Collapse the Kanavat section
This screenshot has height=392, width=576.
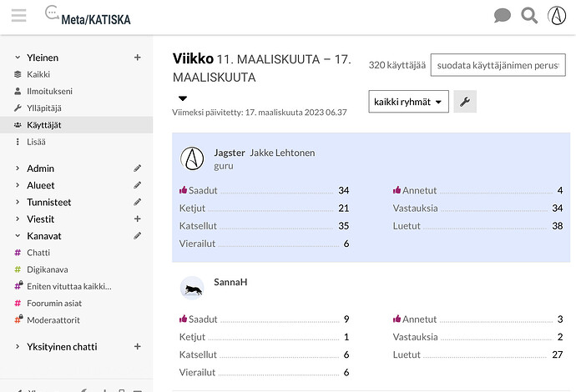tap(18, 236)
